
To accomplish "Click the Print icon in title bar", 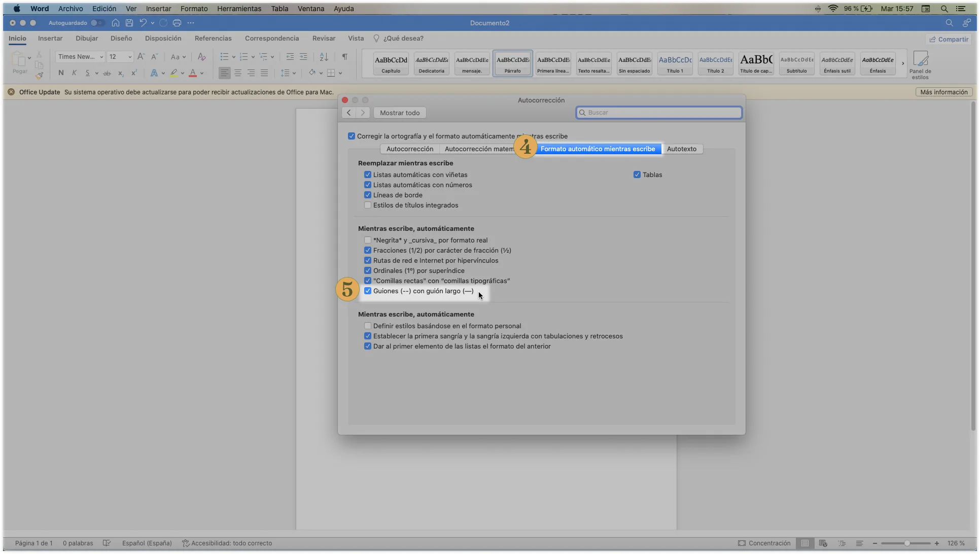I will pyautogui.click(x=177, y=23).
